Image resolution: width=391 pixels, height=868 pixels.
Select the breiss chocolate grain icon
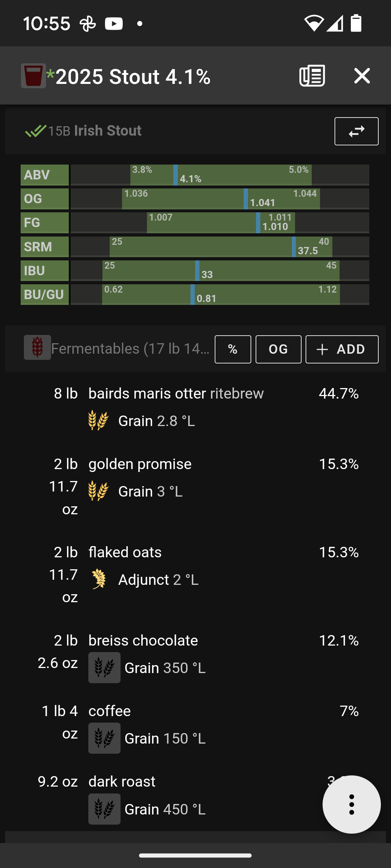pyautogui.click(x=104, y=668)
